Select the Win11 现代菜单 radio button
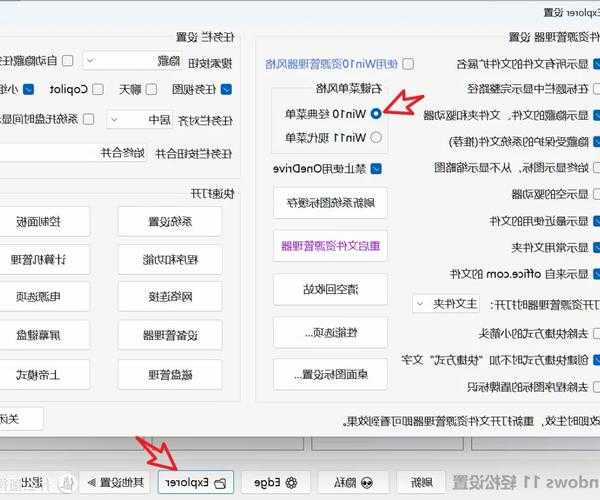This screenshot has height=500, width=600. 376,137
